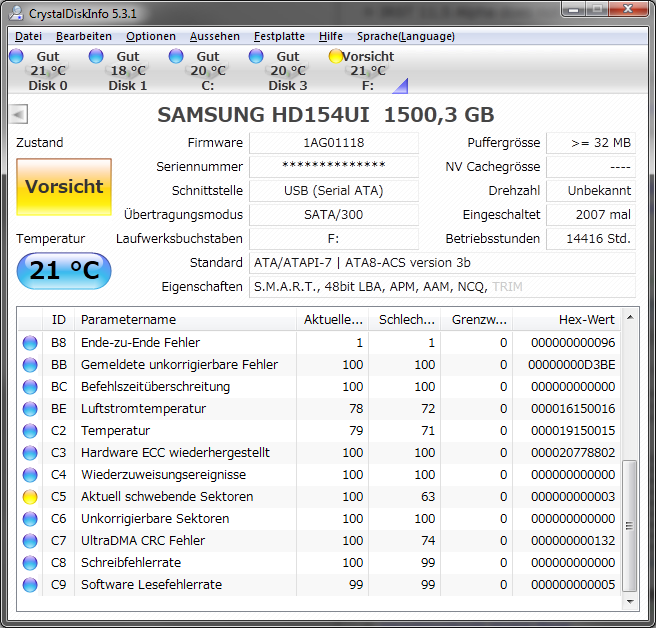Open the Optionen menu
Screen dimensions: 656x628
(151, 36)
